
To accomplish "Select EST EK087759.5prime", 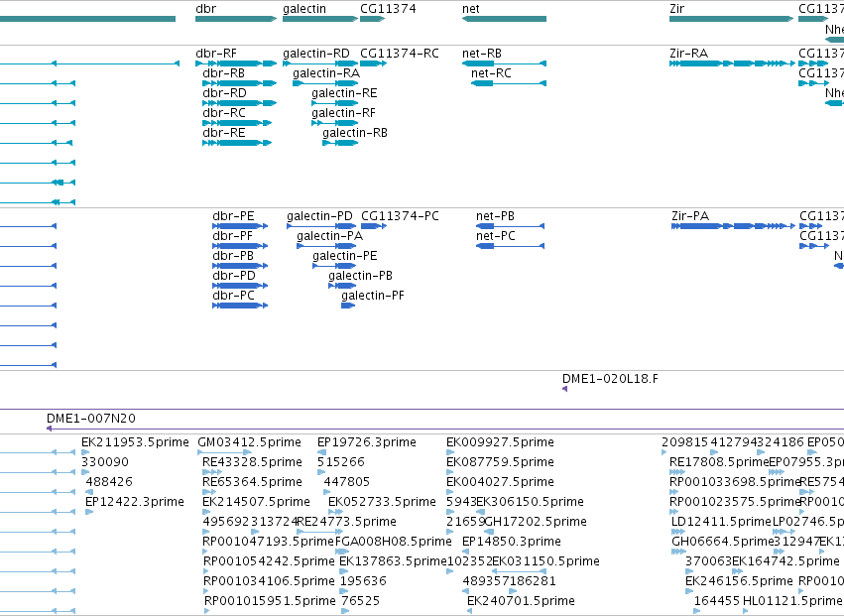I will [450, 472].
